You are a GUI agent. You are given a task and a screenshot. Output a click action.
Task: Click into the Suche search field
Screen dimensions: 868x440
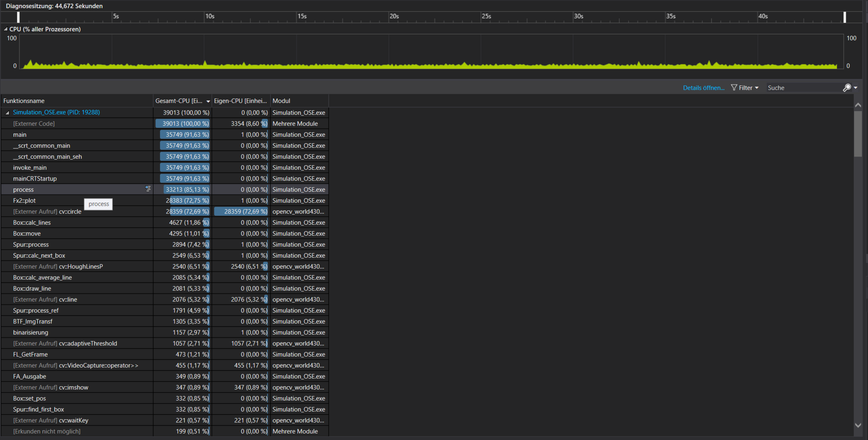click(x=803, y=88)
